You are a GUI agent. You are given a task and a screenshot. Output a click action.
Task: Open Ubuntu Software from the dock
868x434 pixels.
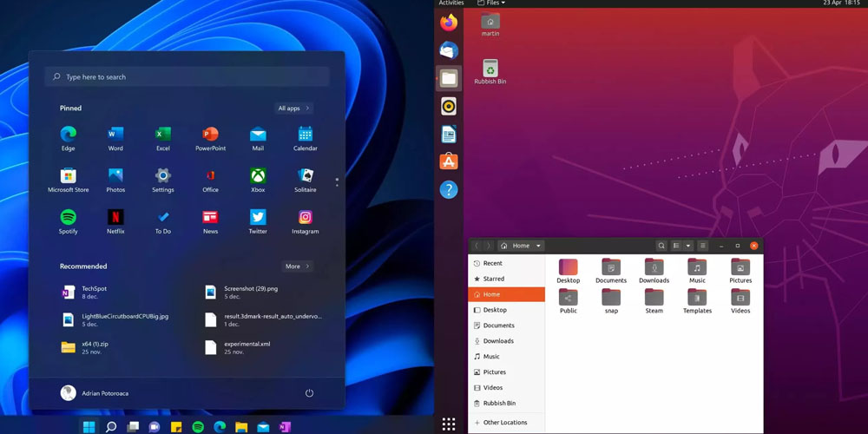tap(449, 161)
